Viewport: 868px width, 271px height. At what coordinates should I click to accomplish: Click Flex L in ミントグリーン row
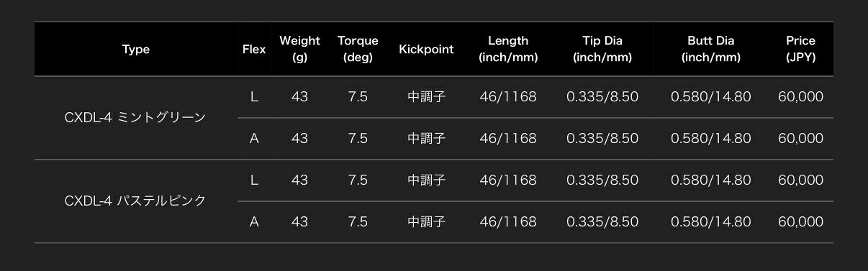click(x=254, y=96)
